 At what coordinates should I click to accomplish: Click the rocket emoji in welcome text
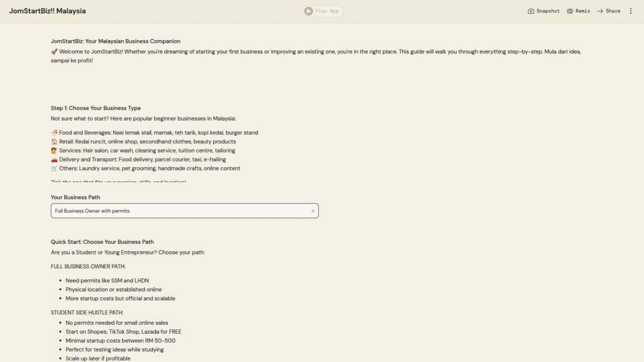pos(54,52)
